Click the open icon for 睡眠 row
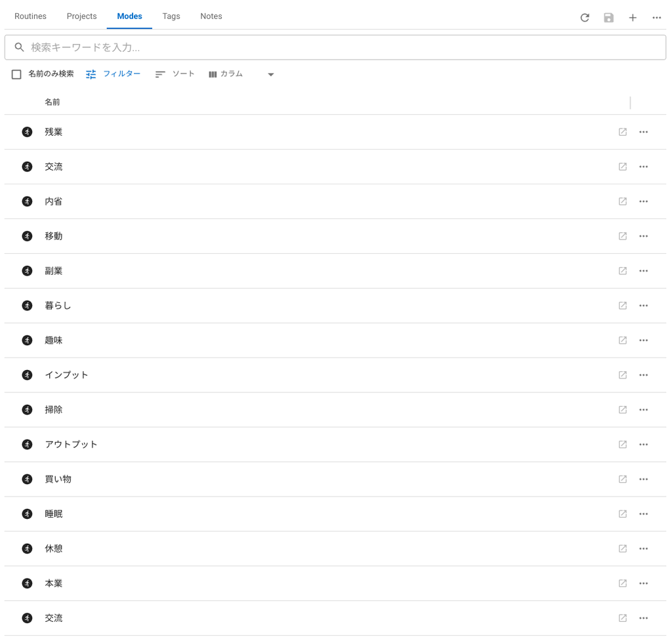672x637 pixels. [623, 514]
